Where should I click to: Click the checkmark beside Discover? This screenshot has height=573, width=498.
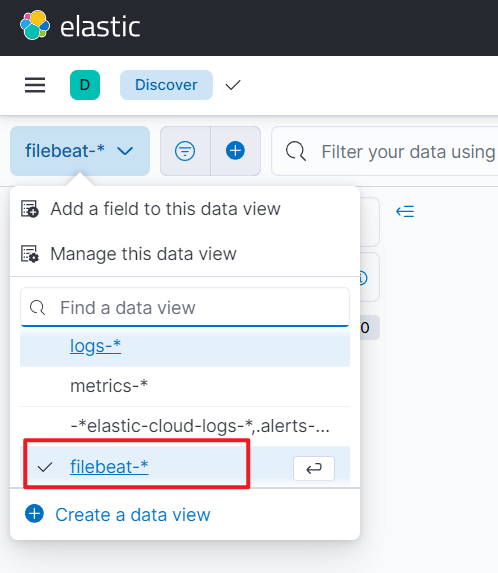(x=233, y=85)
